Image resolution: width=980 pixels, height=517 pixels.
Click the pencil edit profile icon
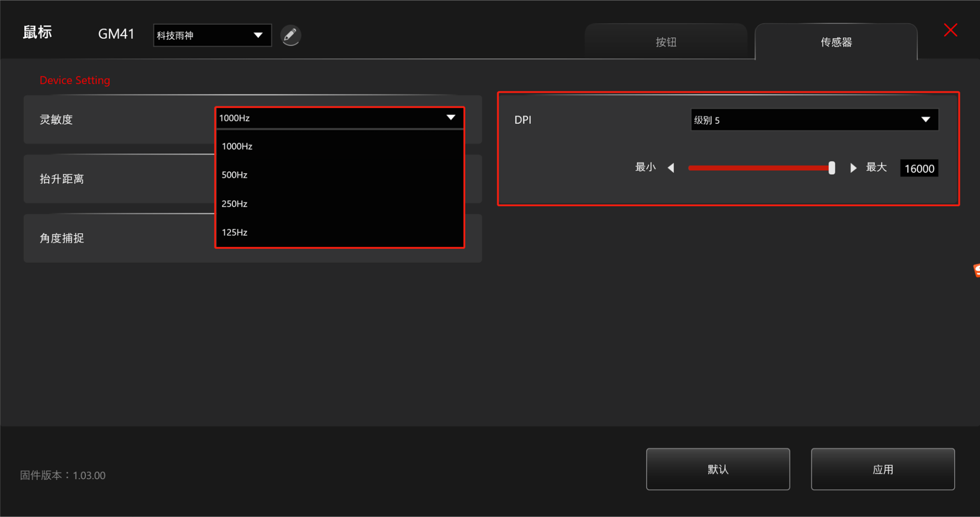point(290,35)
